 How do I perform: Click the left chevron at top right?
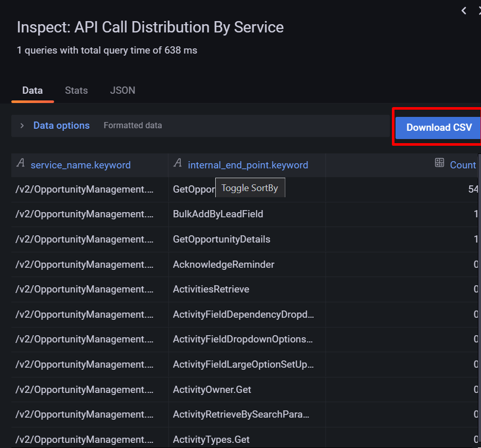tap(464, 10)
